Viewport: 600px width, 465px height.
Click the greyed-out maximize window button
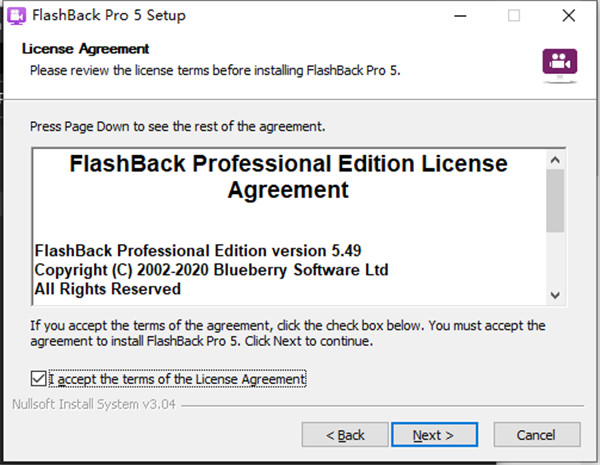(x=514, y=16)
